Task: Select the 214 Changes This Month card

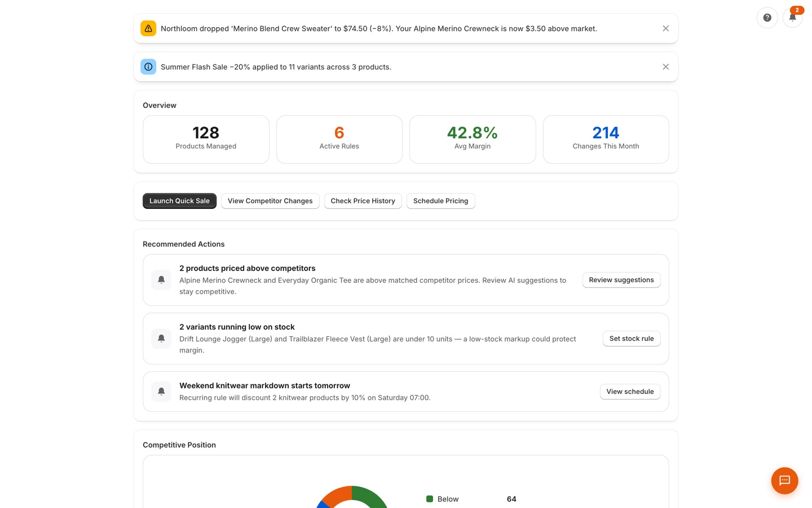Action: click(606, 139)
